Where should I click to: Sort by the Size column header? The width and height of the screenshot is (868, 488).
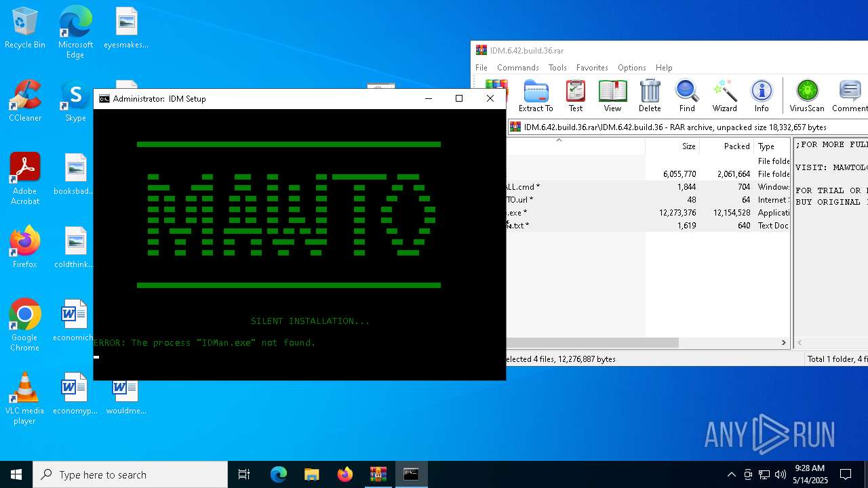tap(672, 146)
